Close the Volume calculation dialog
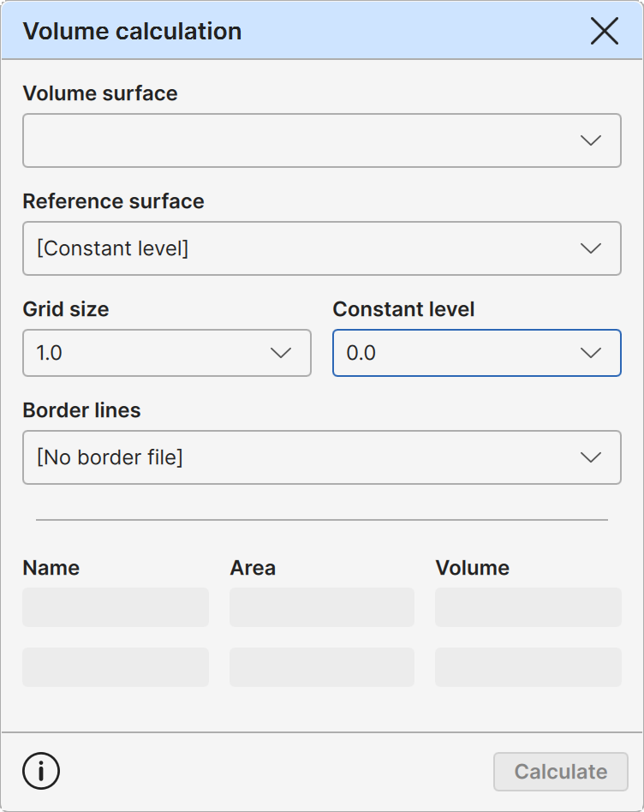This screenshot has width=644, height=812. (604, 31)
